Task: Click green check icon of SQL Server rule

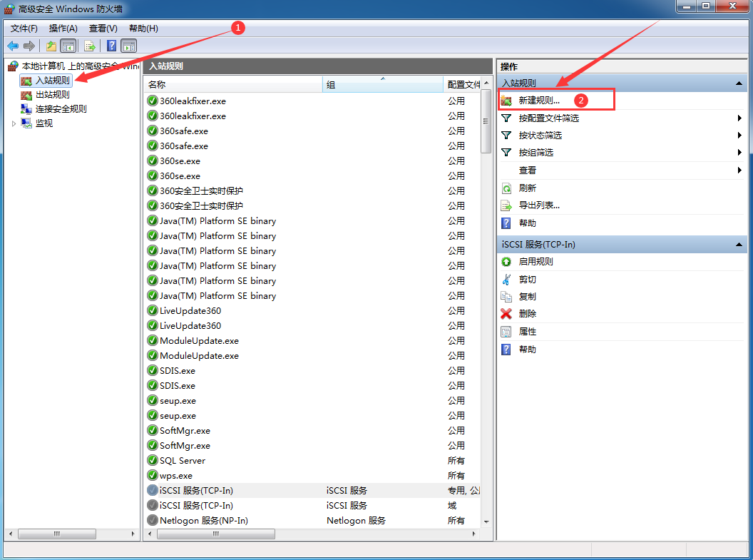Action: (x=152, y=461)
